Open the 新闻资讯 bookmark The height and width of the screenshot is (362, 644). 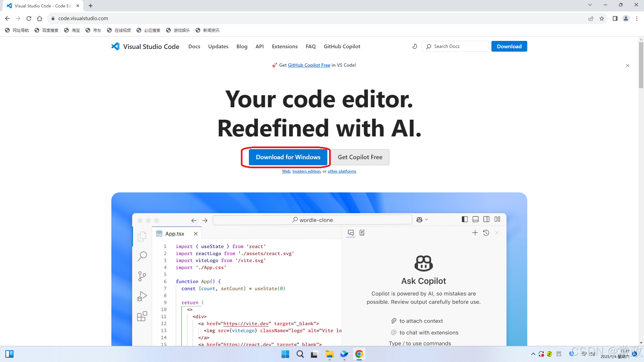pyautogui.click(x=208, y=30)
